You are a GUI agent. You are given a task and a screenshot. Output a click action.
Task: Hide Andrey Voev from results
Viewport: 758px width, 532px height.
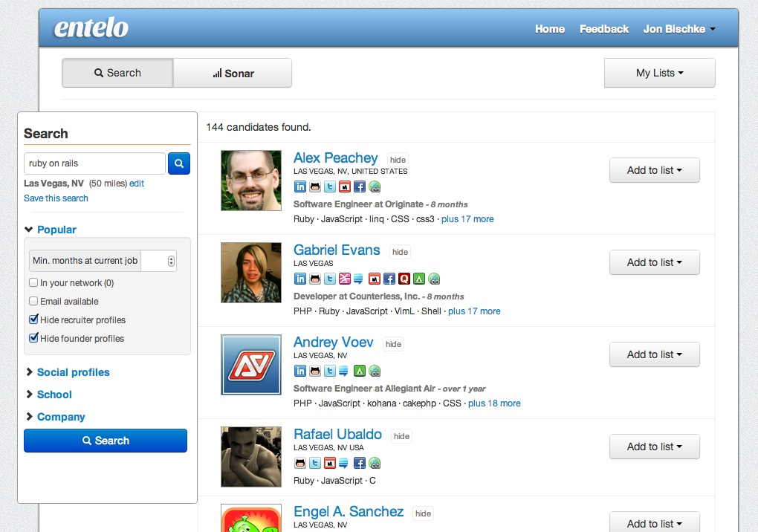click(394, 344)
